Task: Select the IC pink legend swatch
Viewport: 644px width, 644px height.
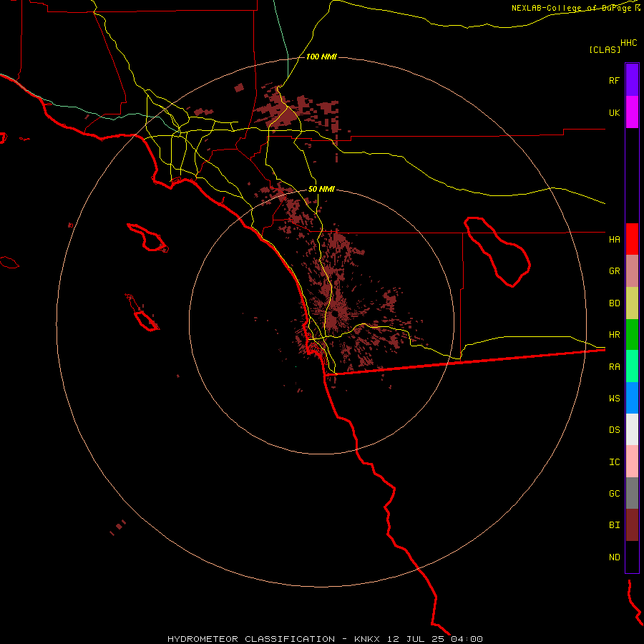Action: (632, 462)
